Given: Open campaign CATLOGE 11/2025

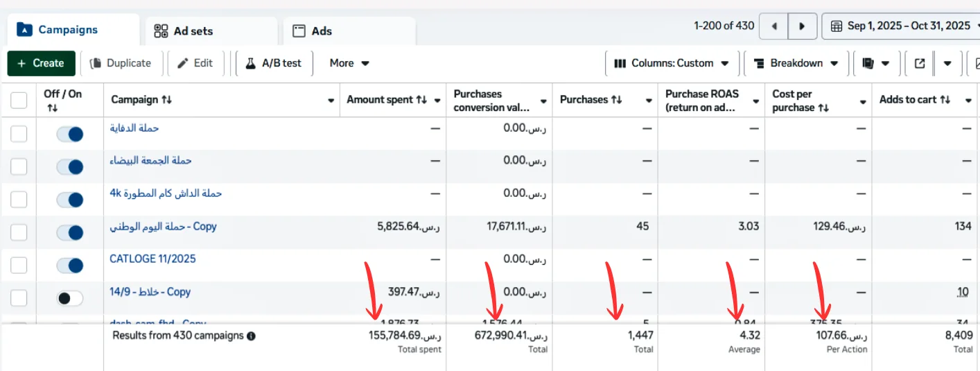Looking at the screenshot, I should pyautogui.click(x=152, y=259).
